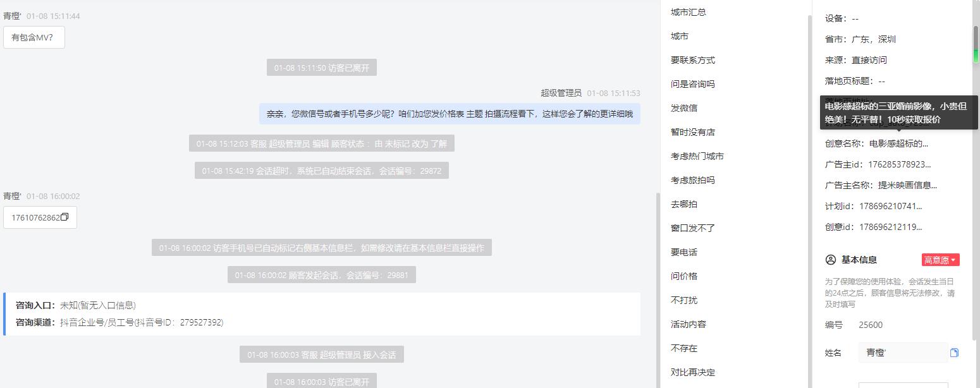Screen dimensions: 980x388
Task: Select the 城市汇总 quick reply
Action: click(689, 12)
